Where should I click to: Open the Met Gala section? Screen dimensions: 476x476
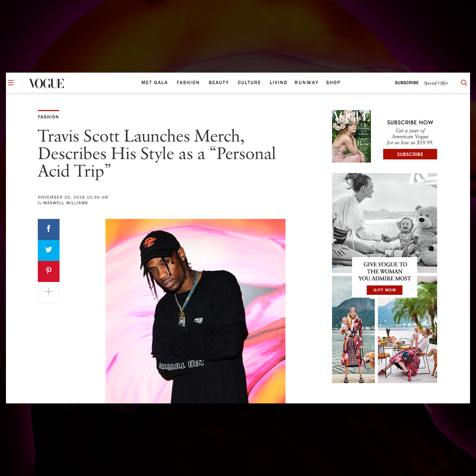click(x=154, y=83)
